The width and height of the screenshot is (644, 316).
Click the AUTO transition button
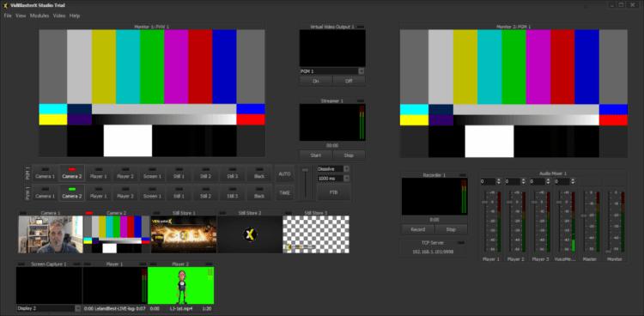coord(284,173)
